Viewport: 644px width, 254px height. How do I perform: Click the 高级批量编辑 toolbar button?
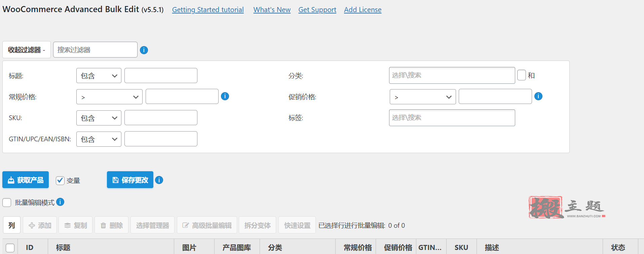tap(207, 225)
